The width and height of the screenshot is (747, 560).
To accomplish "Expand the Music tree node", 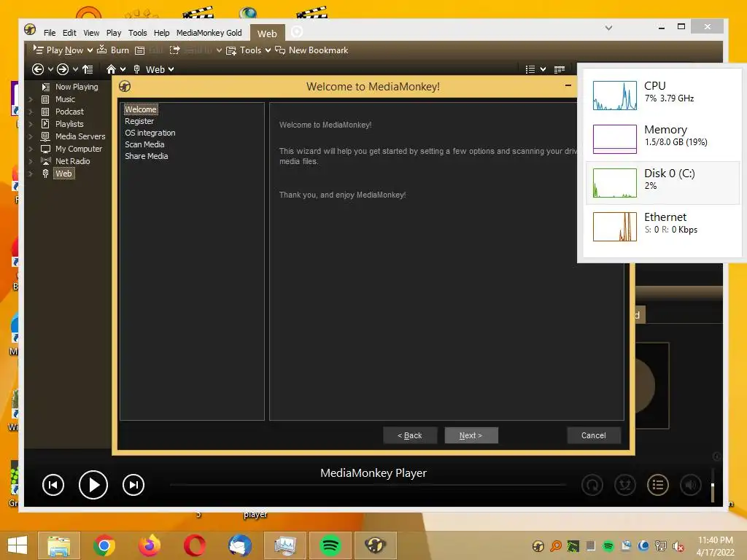I will (31, 99).
